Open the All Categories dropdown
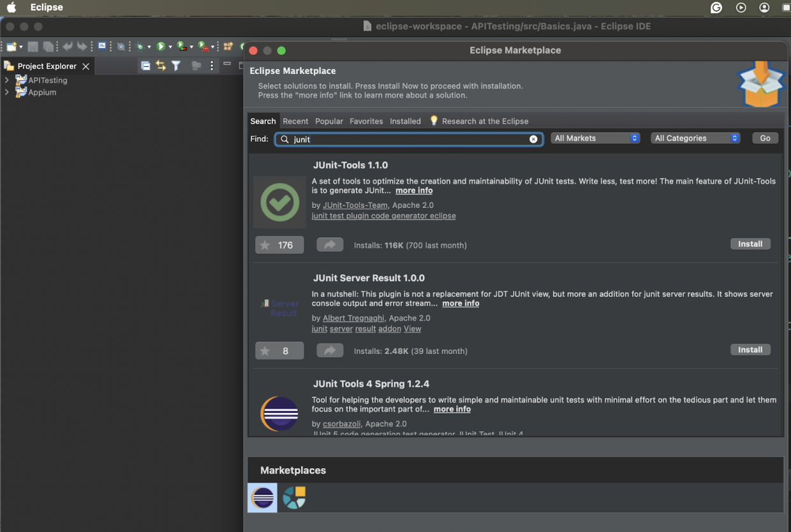This screenshot has height=532, width=791. pos(695,138)
